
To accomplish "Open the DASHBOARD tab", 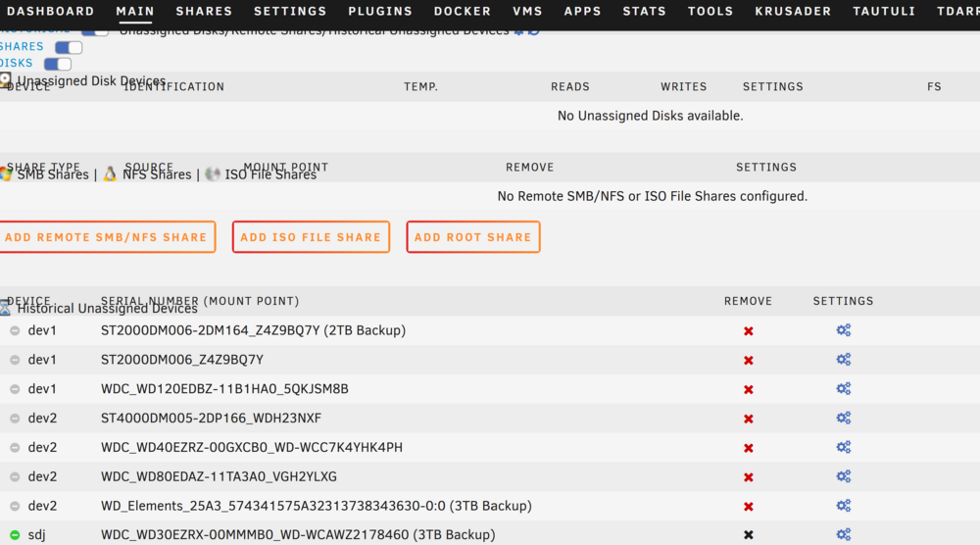I will [50, 11].
